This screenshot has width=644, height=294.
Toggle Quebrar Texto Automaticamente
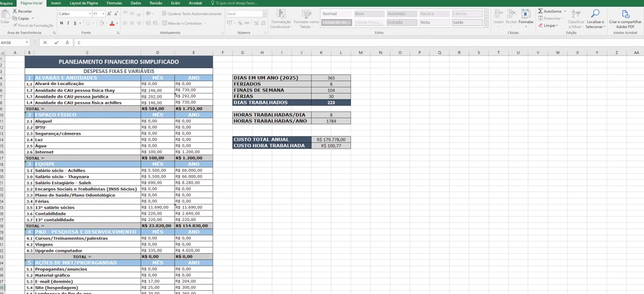point(192,14)
